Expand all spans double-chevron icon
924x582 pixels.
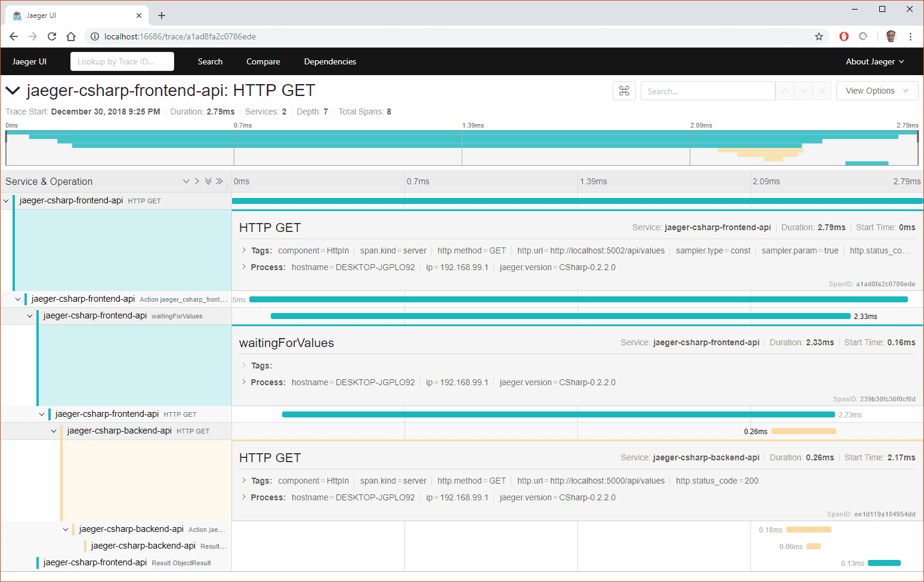208,181
